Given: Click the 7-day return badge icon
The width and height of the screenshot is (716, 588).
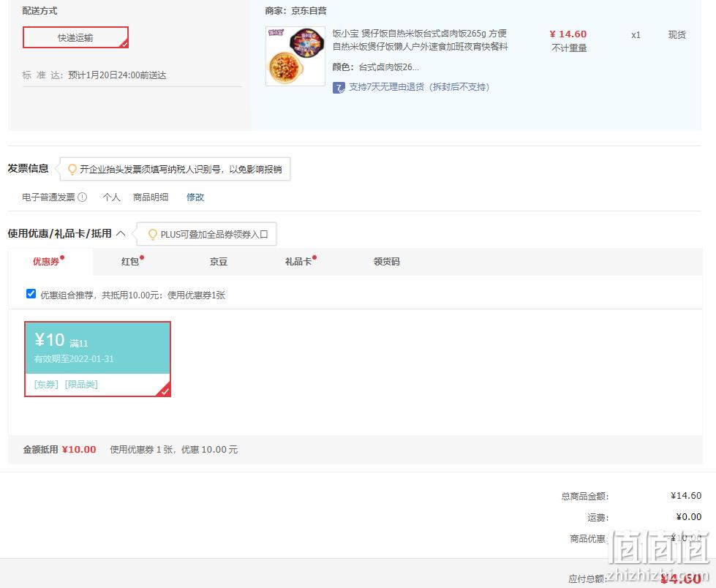Looking at the screenshot, I should 339,87.
